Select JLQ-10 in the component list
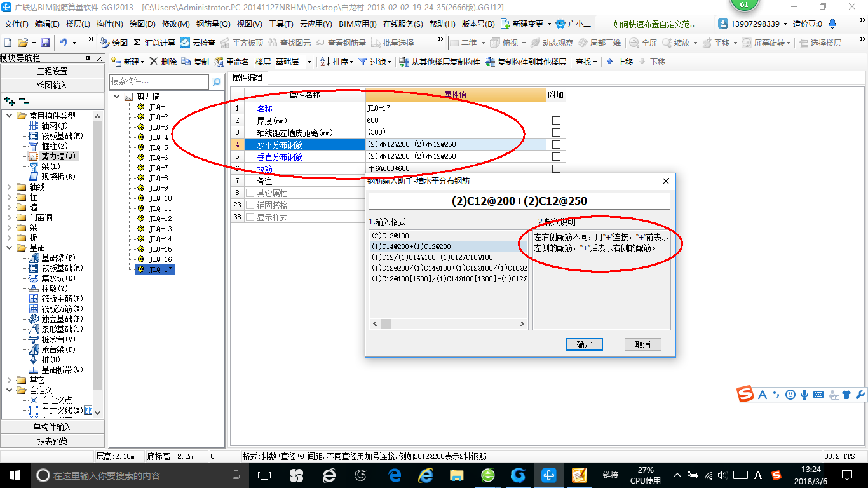 click(x=160, y=198)
